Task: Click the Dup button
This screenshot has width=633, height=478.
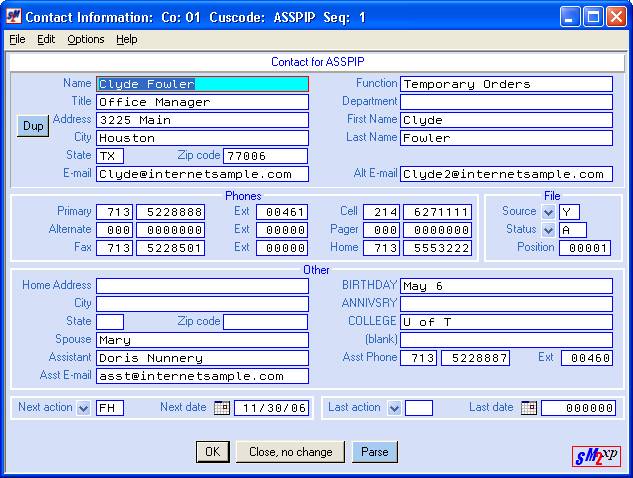Action: click(x=33, y=126)
